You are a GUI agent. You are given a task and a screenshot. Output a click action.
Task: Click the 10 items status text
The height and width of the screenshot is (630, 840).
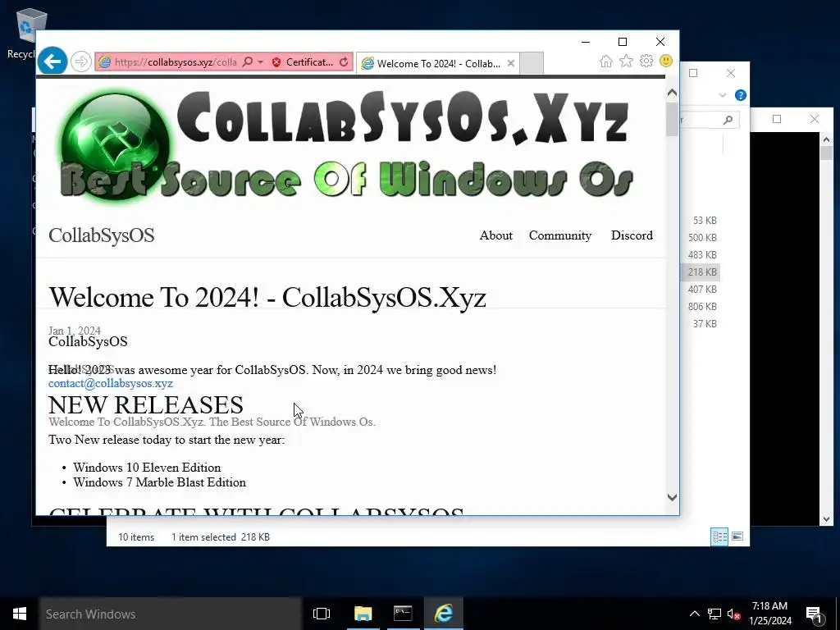pyautogui.click(x=136, y=536)
